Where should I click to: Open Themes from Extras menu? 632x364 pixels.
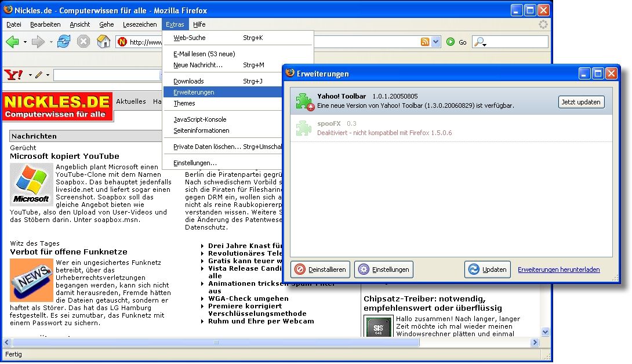[223, 103]
